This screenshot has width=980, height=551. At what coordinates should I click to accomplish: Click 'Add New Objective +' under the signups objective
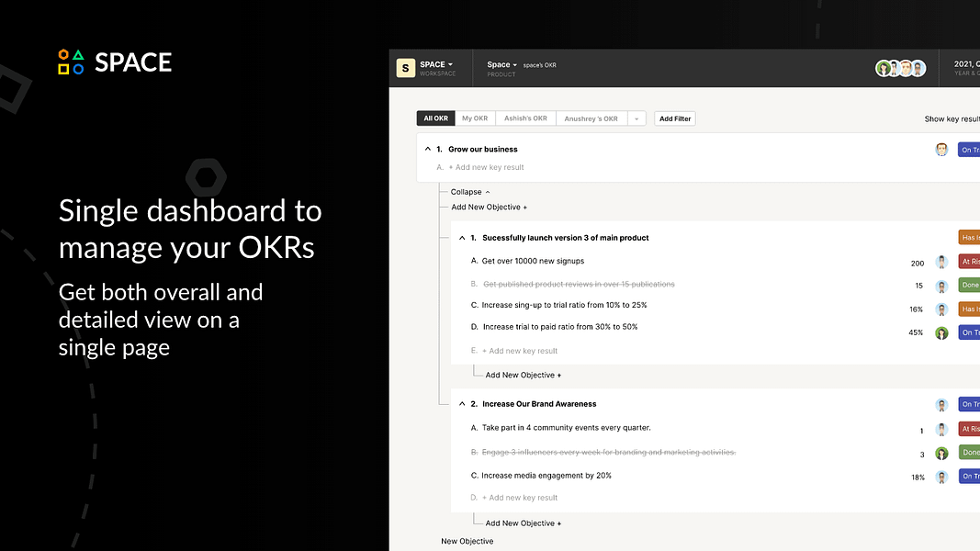(523, 374)
